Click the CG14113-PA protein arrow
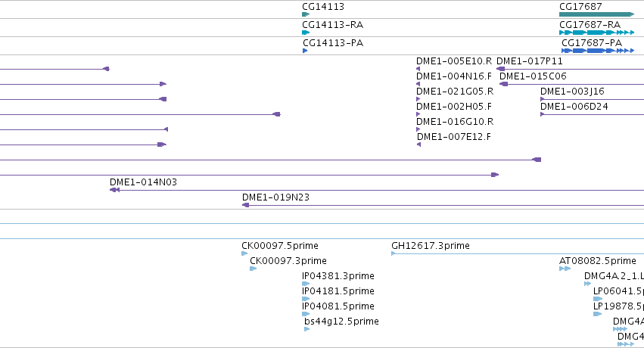Screen dimensions: 644x348 305,51
